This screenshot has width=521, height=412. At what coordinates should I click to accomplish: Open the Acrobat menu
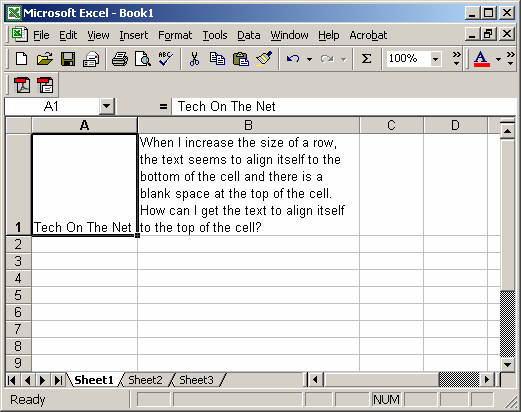(x=368, y=35)
